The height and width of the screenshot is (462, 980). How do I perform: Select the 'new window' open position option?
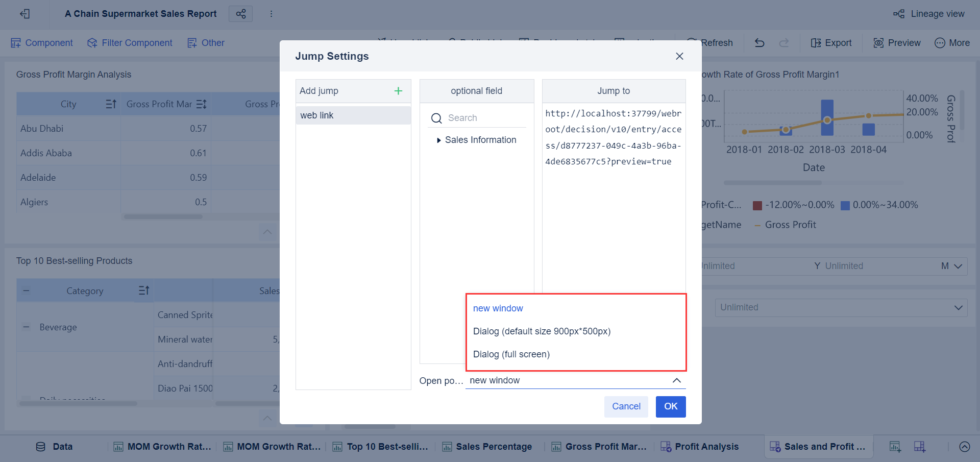click(498, 308)
